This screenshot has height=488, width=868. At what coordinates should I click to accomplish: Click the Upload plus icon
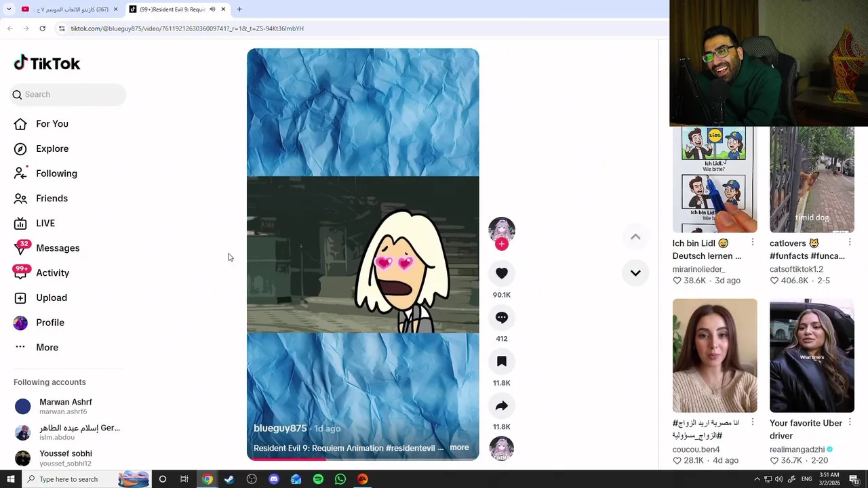pyautogui.click(x=20, y=298)
